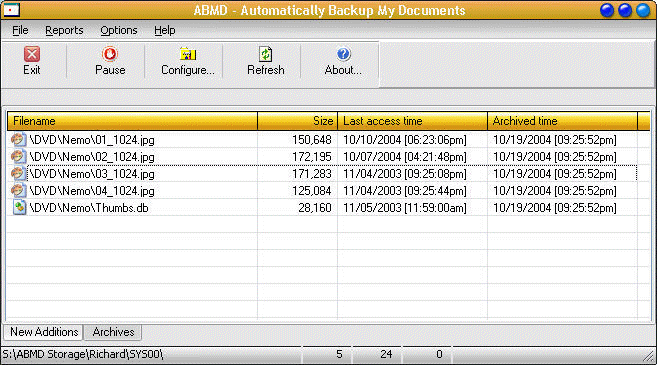This screenshot has height=365, width=657.
Task: Click the status bar count 24
Action: (386, 355)
